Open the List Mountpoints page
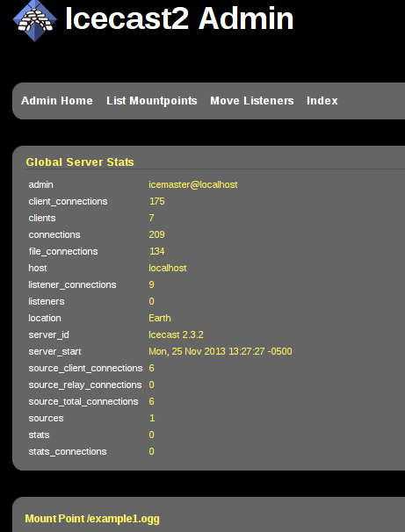The width and height of the screenshot is (405, 532). (x=152, y=101)
